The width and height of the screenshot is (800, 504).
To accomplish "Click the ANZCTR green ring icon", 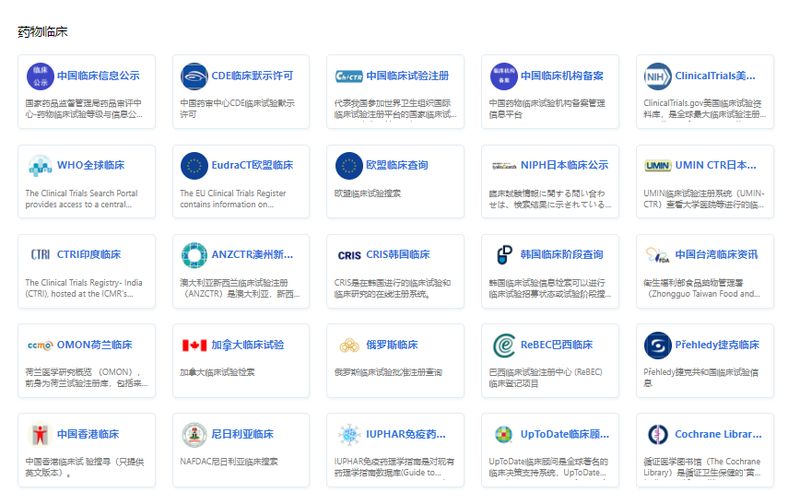I will 194,255.
